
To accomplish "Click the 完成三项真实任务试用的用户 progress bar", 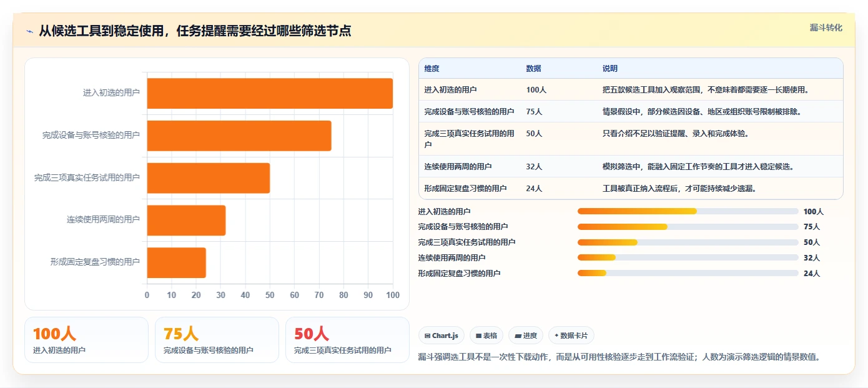I will click(688, 242).
